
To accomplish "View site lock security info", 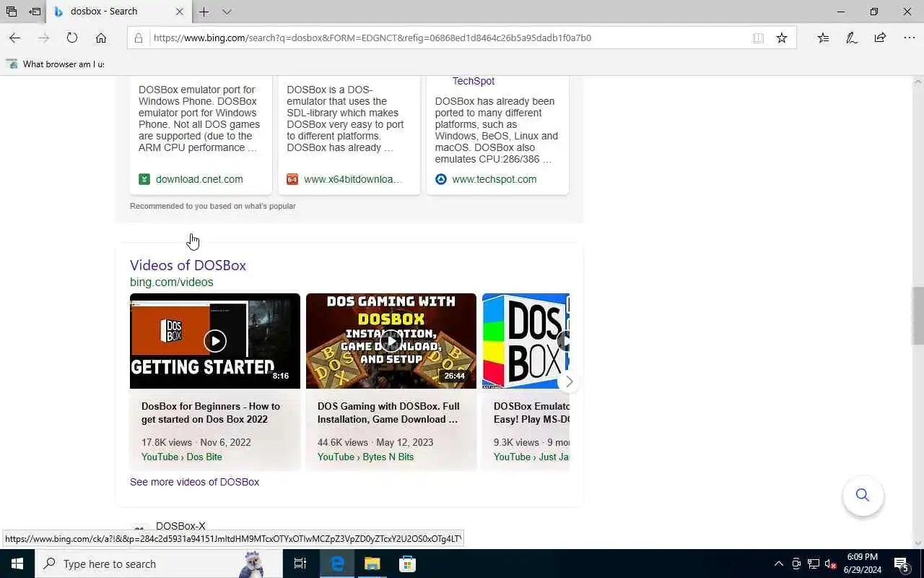I will (139, 38).
